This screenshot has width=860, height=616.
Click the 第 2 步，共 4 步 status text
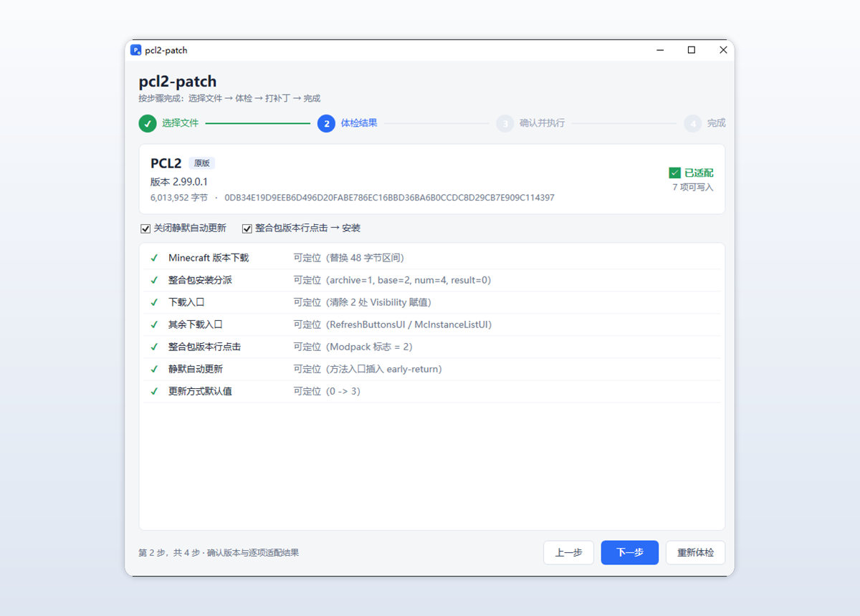pyautogui.click(x=219, y=553)
